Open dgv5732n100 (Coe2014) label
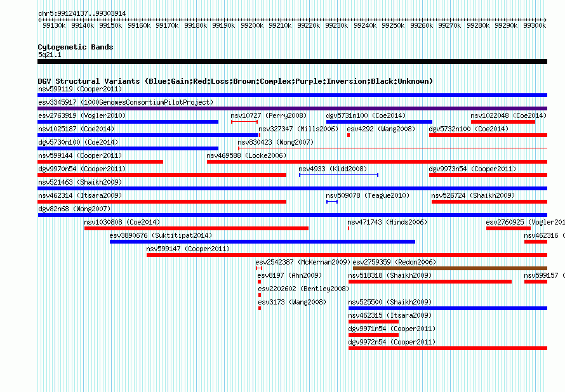Screen dimensions: 565x392 coord(469,129)
